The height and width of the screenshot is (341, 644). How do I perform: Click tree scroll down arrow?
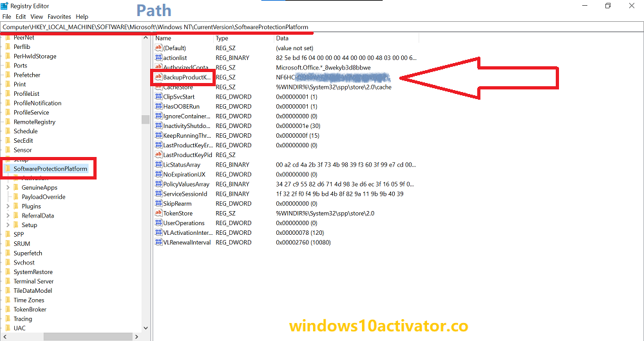[x=146, y=328]
